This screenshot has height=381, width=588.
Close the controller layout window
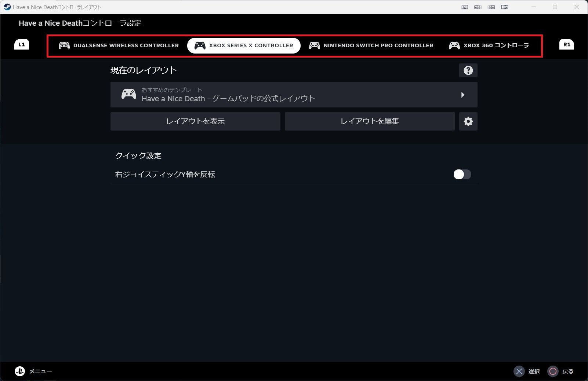point(577,7)
